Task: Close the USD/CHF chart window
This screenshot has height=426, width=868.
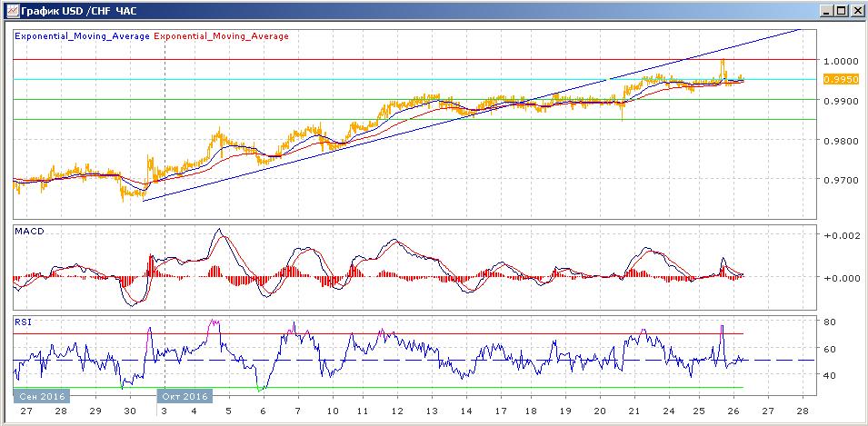Action: pyautogui.click(x=856, y=11)
